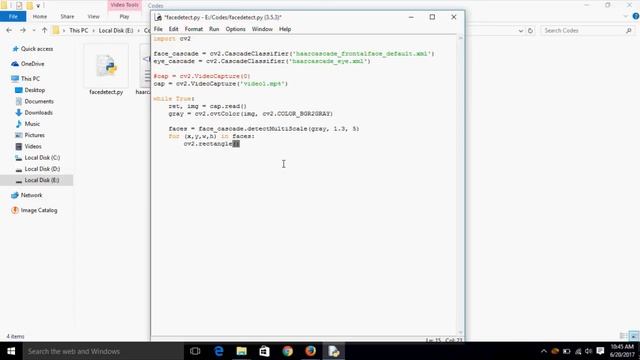Select Local Disk (E:) in navigation pane
The height and width of the screenshot is (360, 640).
click(37, 180)
